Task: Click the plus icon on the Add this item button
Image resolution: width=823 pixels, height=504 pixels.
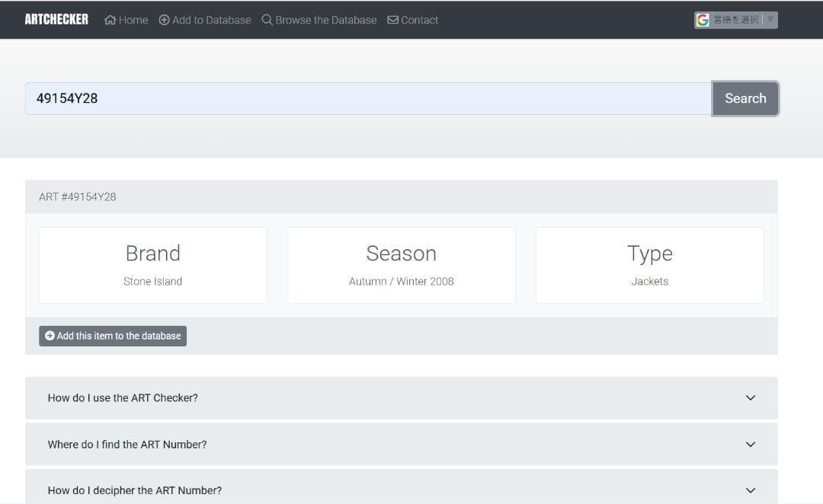Action: coord(50,336)
